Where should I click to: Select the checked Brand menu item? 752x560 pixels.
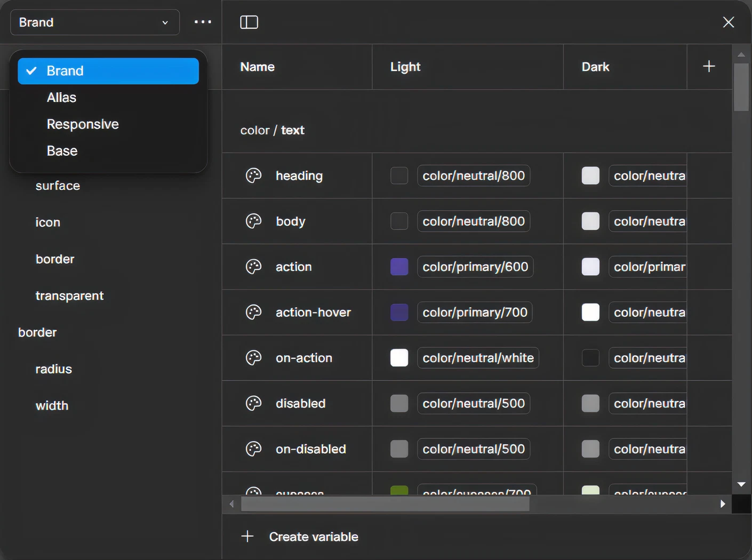click(108, 71)
